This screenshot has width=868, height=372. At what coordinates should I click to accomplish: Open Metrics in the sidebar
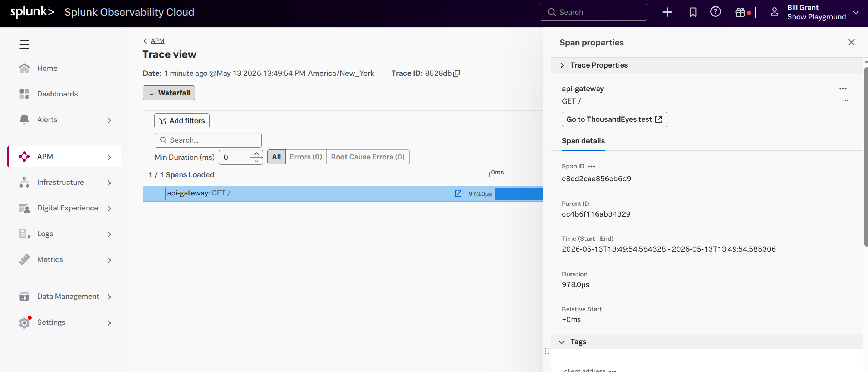click(x=50, y=259)
